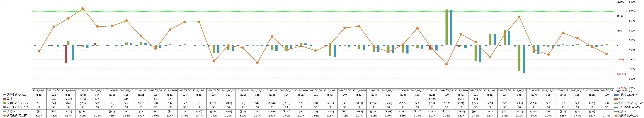This screenshot has height=118, width=644.
Task: Click the 設備投資(CAPEX) legend swatch in left row header
Action: click(4, 95)
